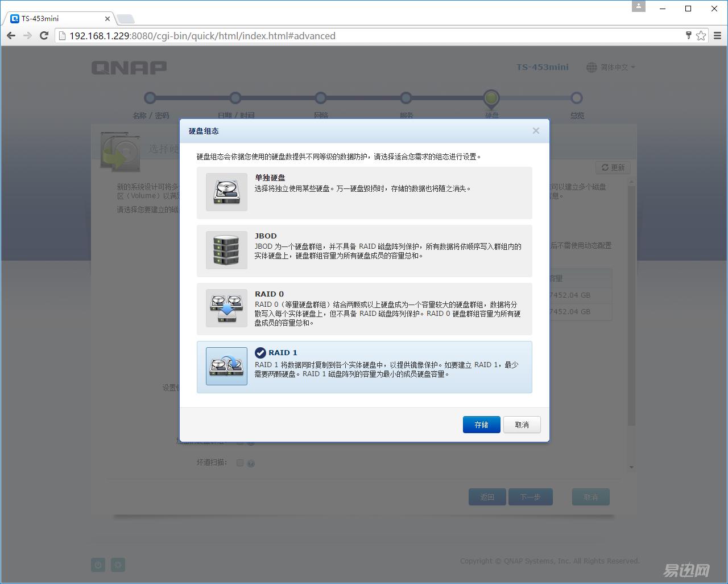This screenshot has height=584, width=728.
Task: Go to the 网络 step circle
Action: click(321, 98)
